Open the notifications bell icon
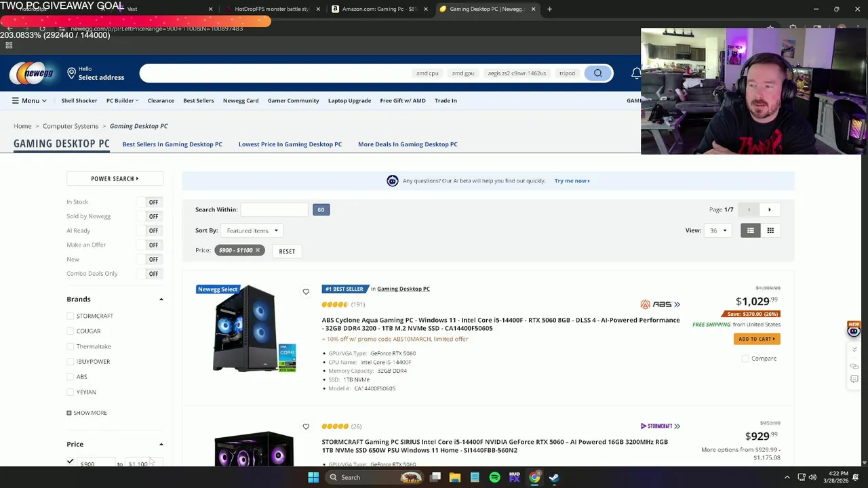The image size is (868, 488). point(636,73)
